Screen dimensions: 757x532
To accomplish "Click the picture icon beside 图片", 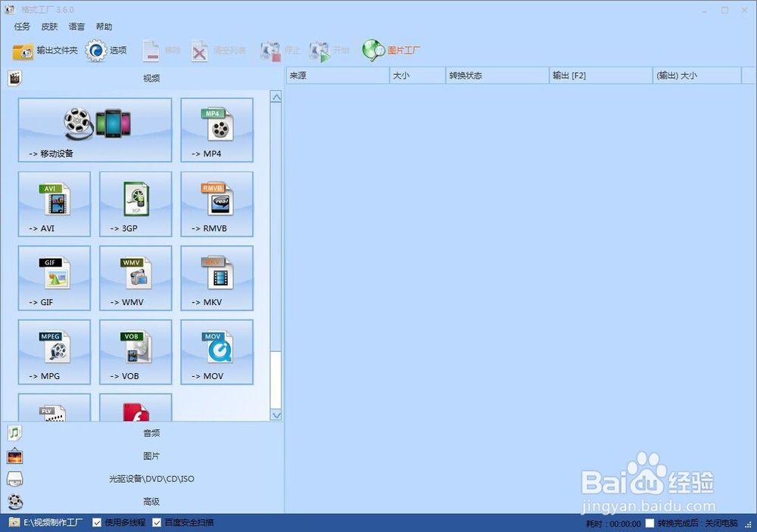I will [x=15, y=456].
